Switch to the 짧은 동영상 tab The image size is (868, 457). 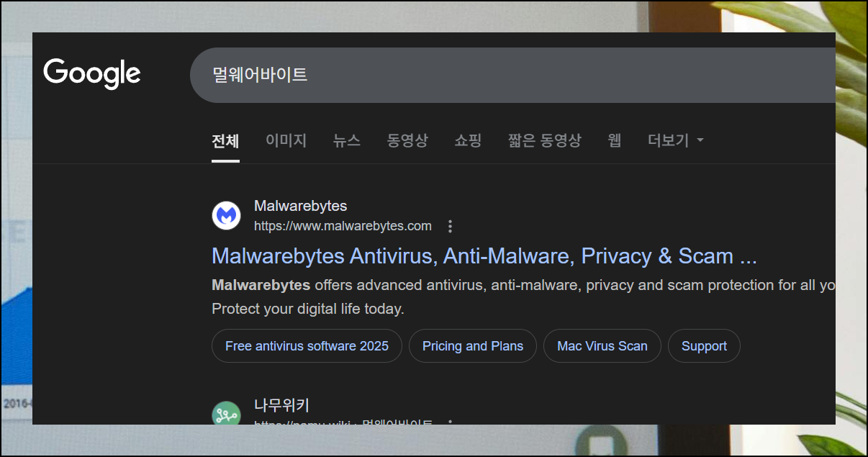[544, 140]
